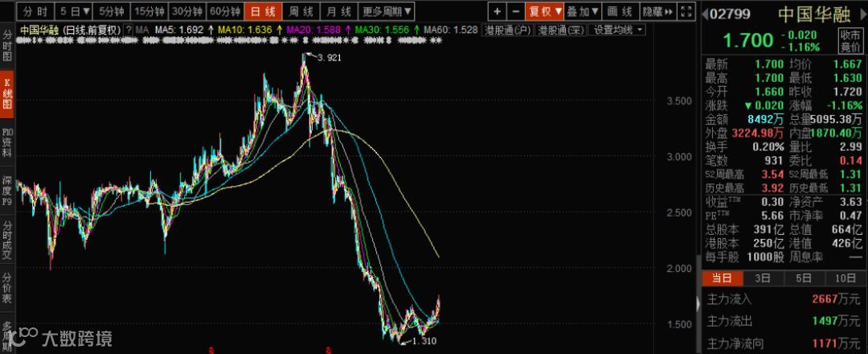Open 深度F9 in left sidebar
Viewport: 868px width, 354px height.
[7, 191]
